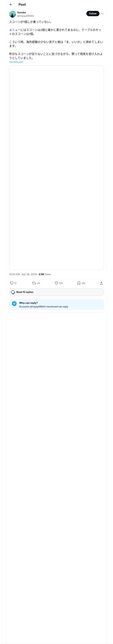Click the @miyapii8844 handle under Yasuko's name
Viewport: 113px width, 644px height.
tap(26, 16)
